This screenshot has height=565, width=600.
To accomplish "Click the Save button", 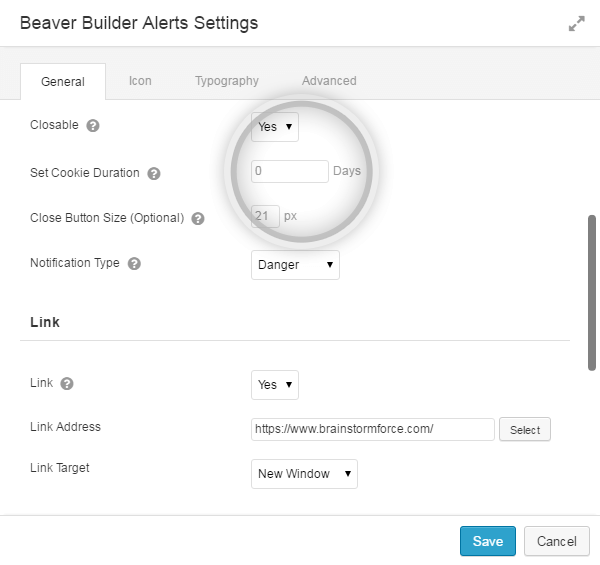I will [487, 541].
